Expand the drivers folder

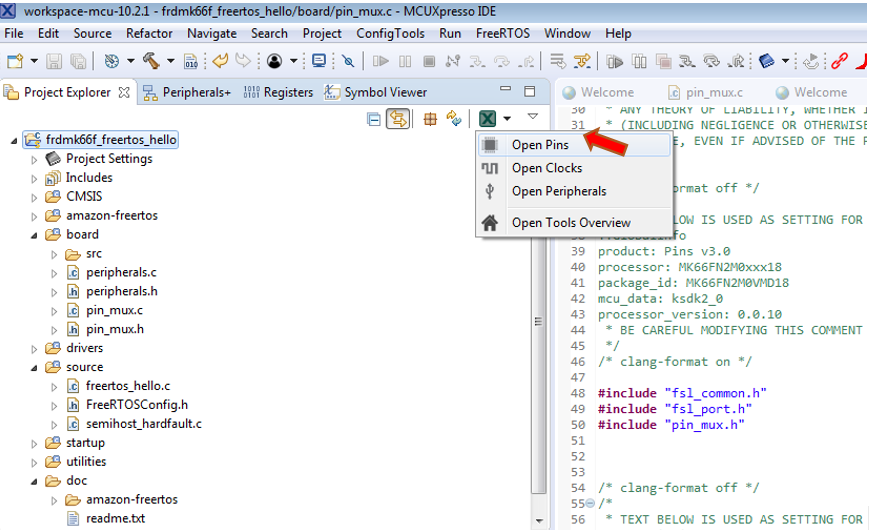[34, 349]
